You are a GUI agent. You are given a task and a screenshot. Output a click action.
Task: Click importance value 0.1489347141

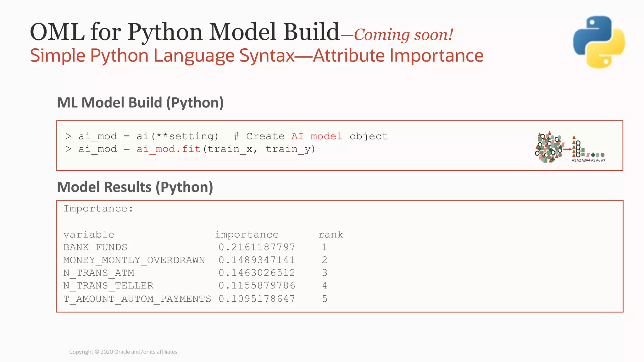click(x=257, y=260)
